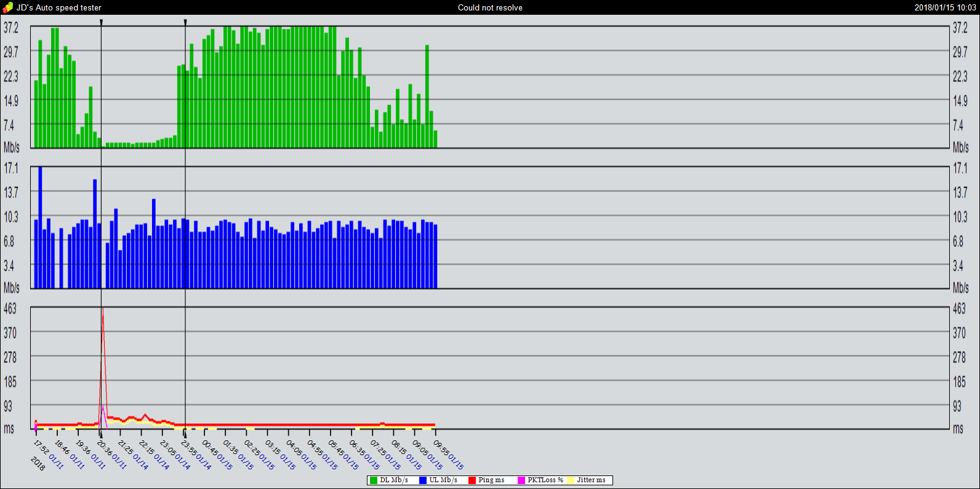Click the 04:05 01/15 time axis label
980x489 pixels.
(301, 454)
